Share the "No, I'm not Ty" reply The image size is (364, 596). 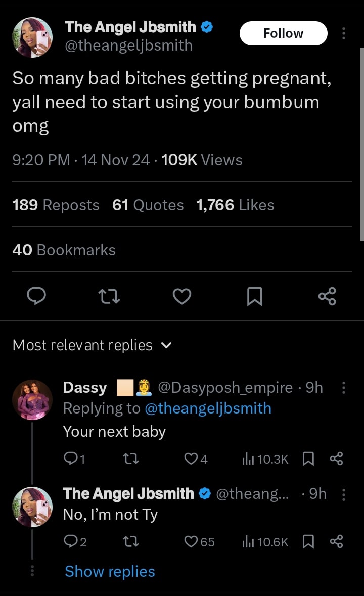coord(336,542)
